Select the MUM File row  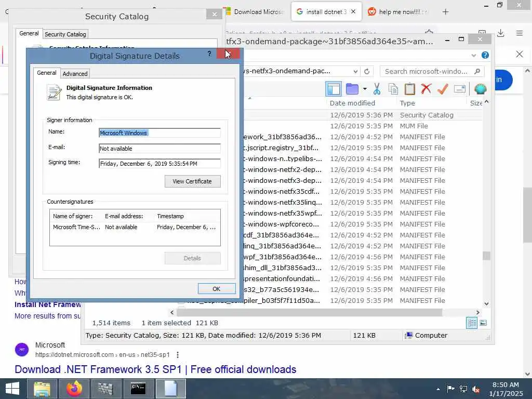coord(363,126)
